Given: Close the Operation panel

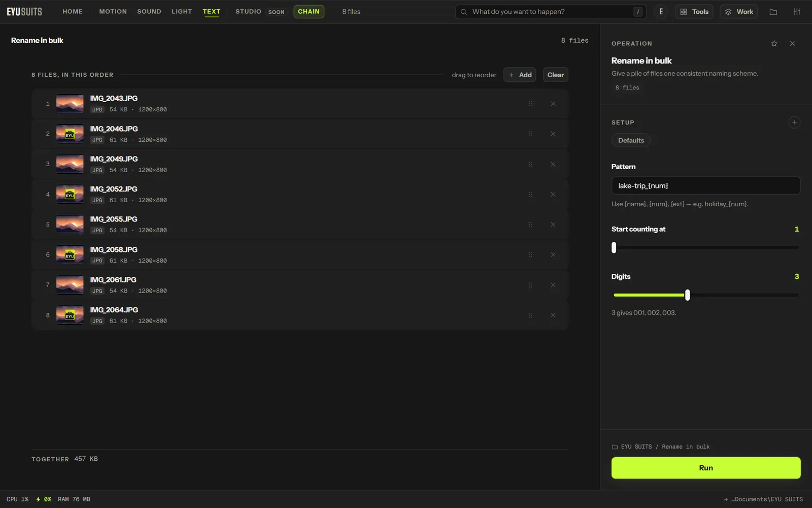Looking at the screenshot, I should [792, 44].
